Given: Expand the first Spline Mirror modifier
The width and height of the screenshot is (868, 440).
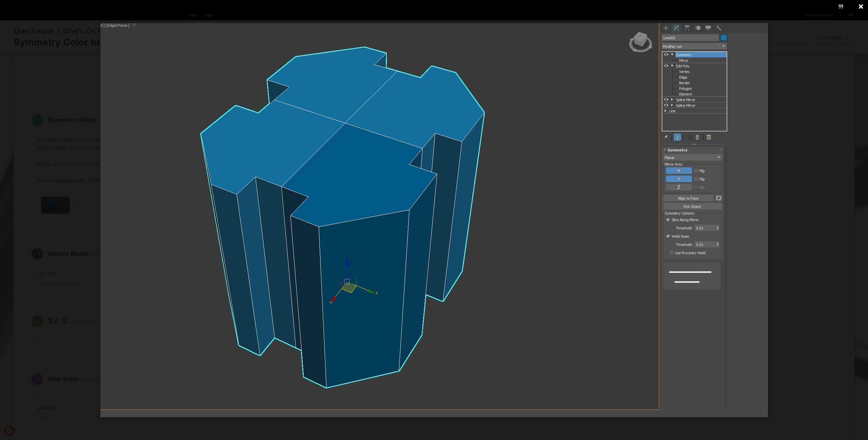Looking at the screenshot, I should [672, 99].
